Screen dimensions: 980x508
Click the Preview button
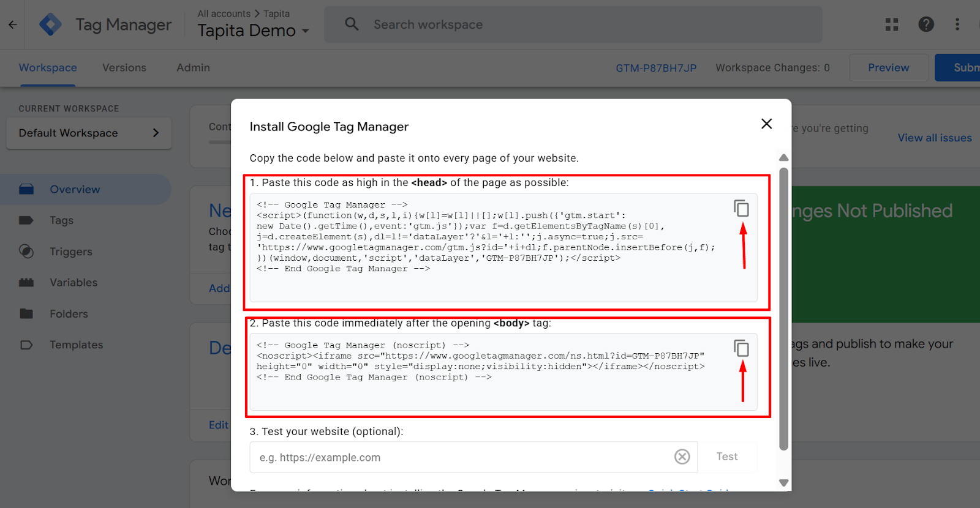coord(888,67)
